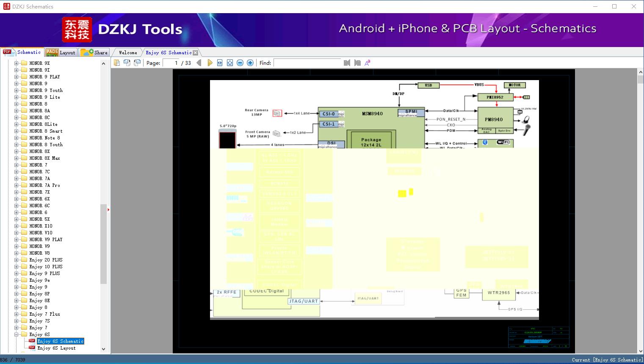Open the Share tab
Screen dimensions: 644x364
tap(94, 53)
